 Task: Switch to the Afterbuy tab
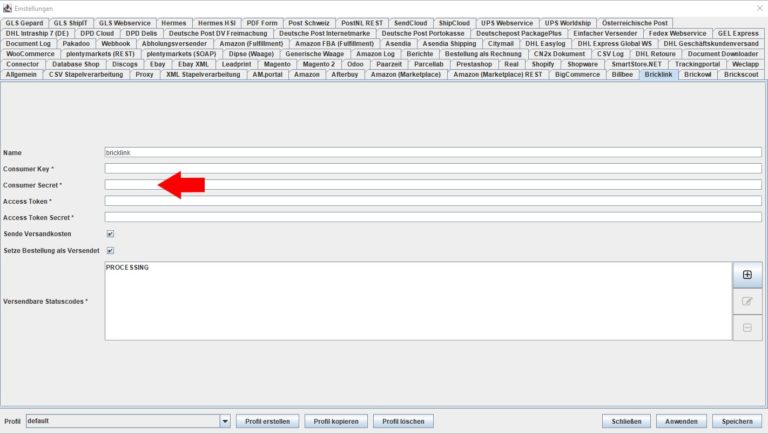pyautogui.click(x=345, y=74)
